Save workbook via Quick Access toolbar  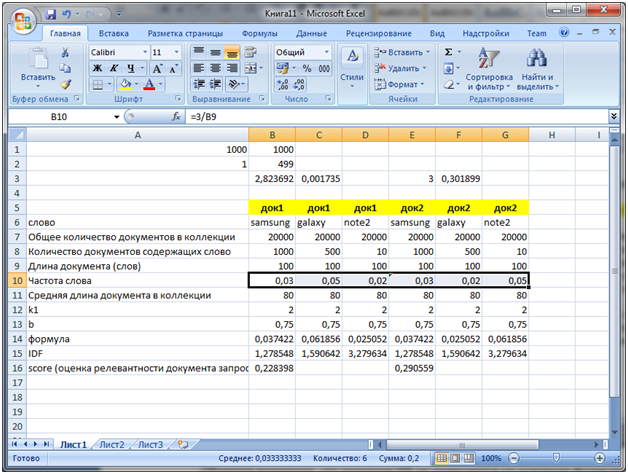[50, 14]
